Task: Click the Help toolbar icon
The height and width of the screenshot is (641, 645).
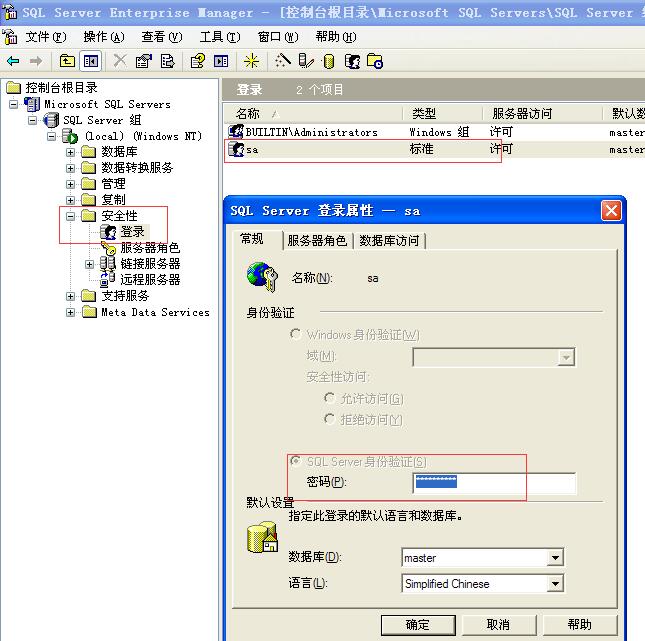Action: [197, 61]
